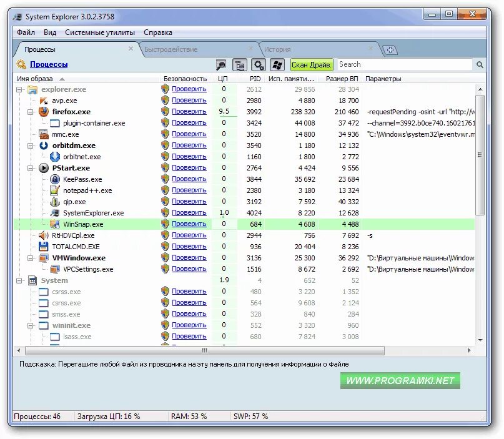Click the firefox.exe icon
This screenshot has height=439, width=504.
(44, 112)
